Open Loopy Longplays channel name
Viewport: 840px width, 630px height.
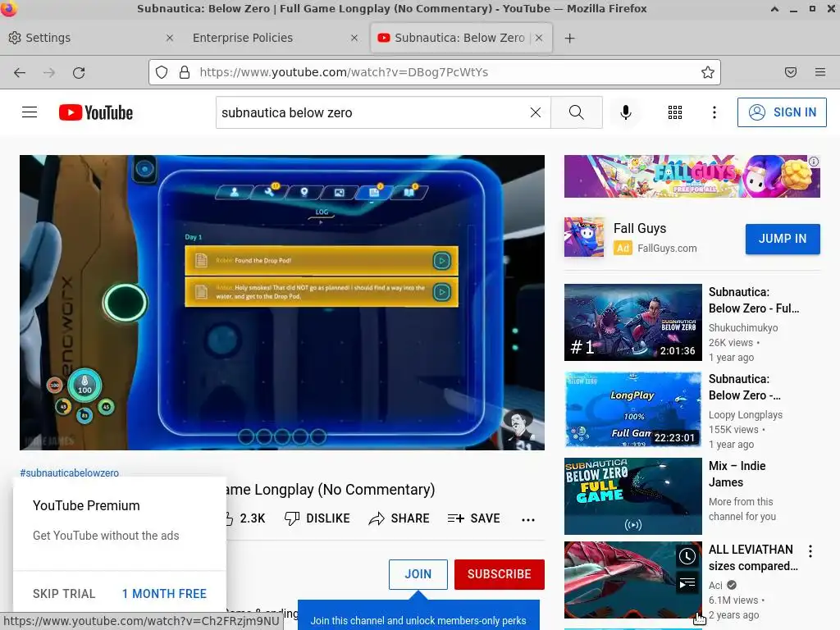745,414
